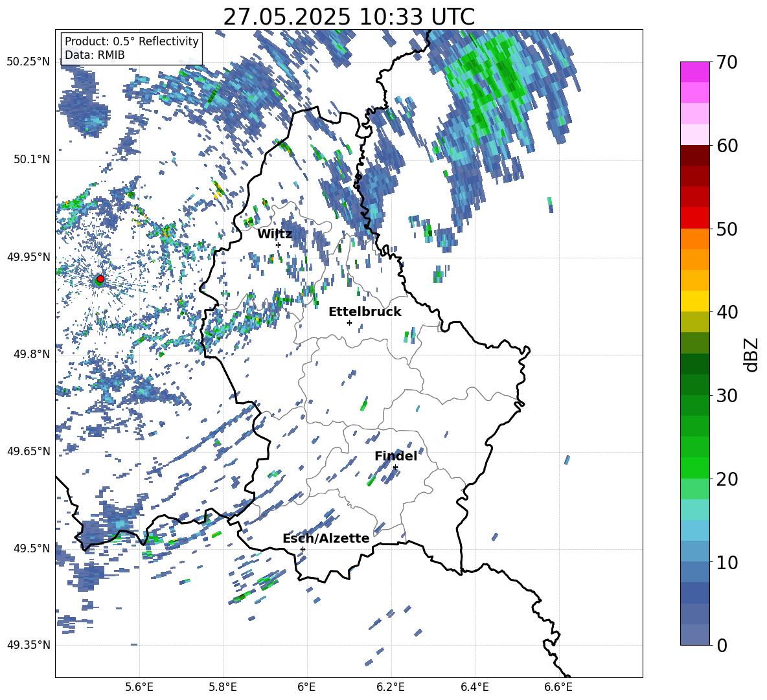Click the 49.95°N latitude label
Image resolution: width=767 pixels, height=700 pixels.
coord(29,256)
